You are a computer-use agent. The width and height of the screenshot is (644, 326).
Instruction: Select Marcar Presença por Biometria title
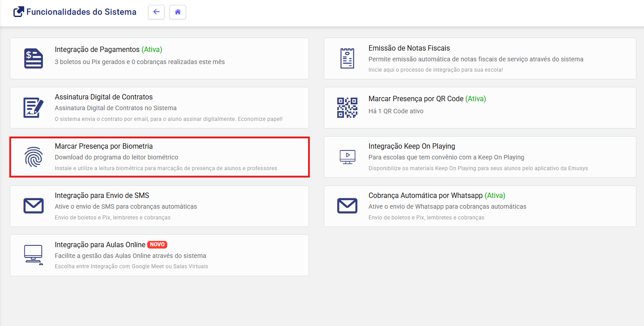pyautogui.click(x=104, y=146)
